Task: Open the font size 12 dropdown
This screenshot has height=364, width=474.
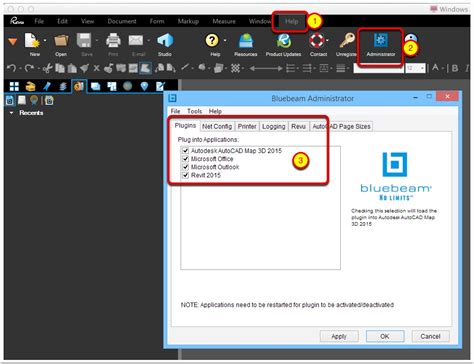Action: coord(422,68)
